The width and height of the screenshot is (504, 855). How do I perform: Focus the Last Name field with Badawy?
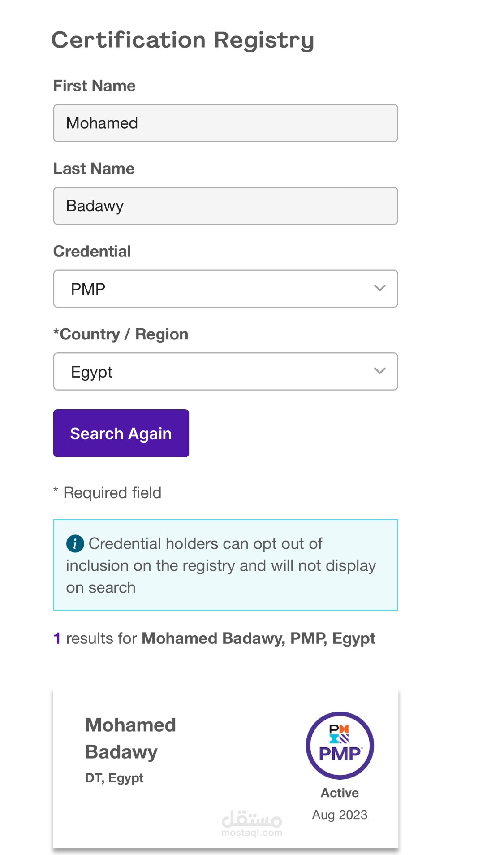click(x=225, y=206)
